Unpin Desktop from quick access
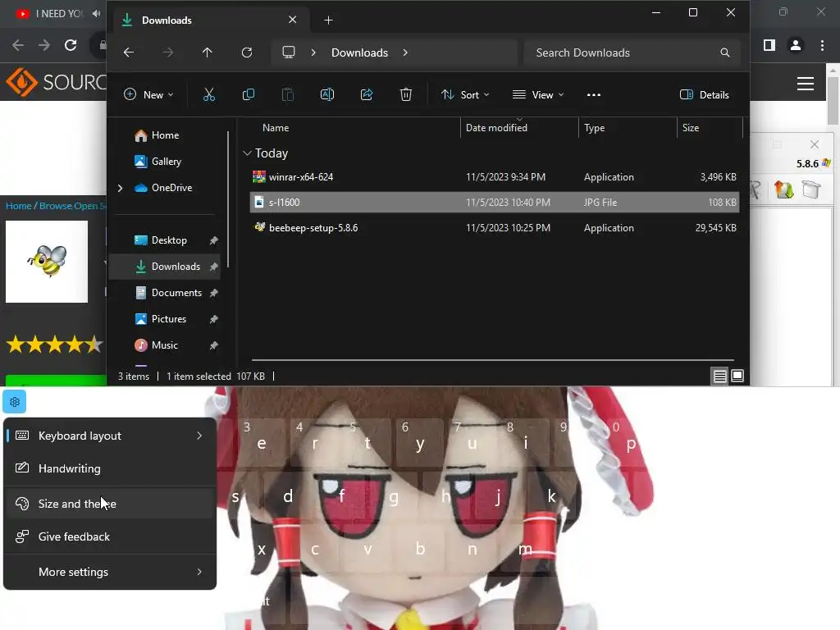The width and height of the screenshot is (840, 630). (x=214, y=240)
